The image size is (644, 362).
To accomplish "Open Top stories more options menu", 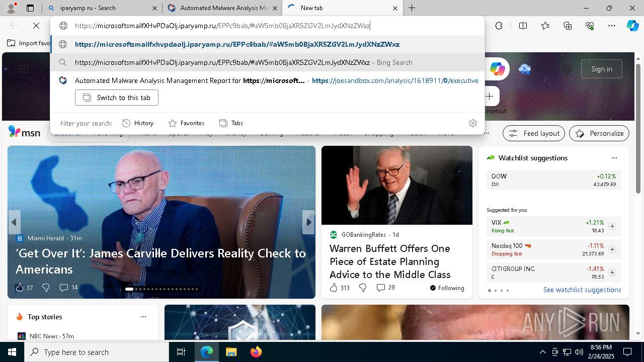I will (x=143, y=317).
